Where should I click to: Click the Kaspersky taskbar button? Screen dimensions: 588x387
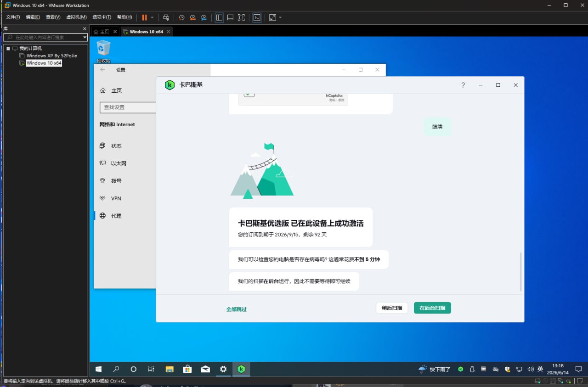241,369
